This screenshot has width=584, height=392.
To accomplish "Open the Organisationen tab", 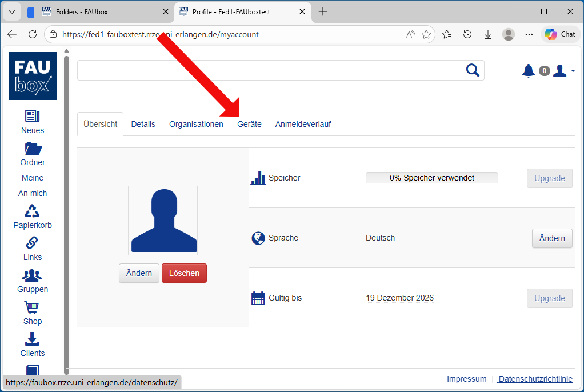I will click(196, 124).
